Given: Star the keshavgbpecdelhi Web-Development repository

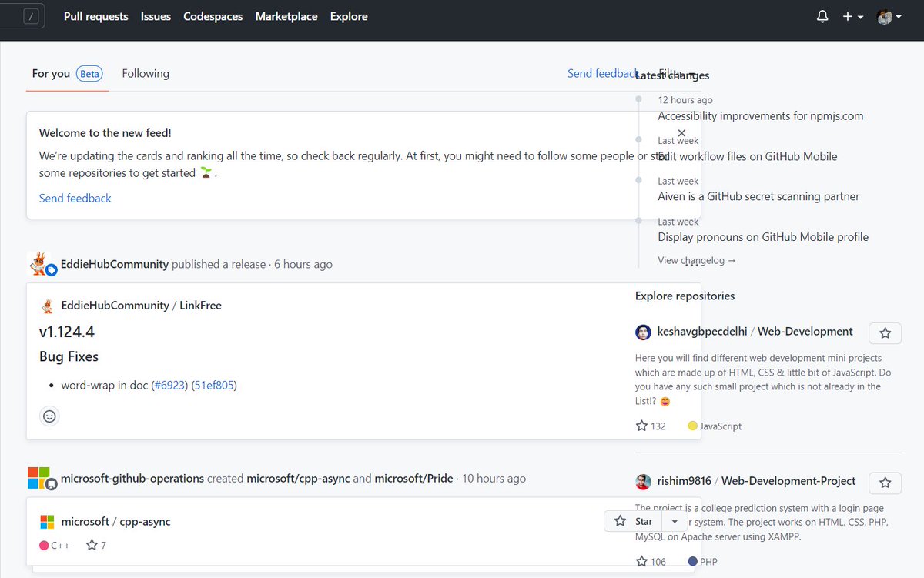Looking at the screenshot, I should click(885, 333).
